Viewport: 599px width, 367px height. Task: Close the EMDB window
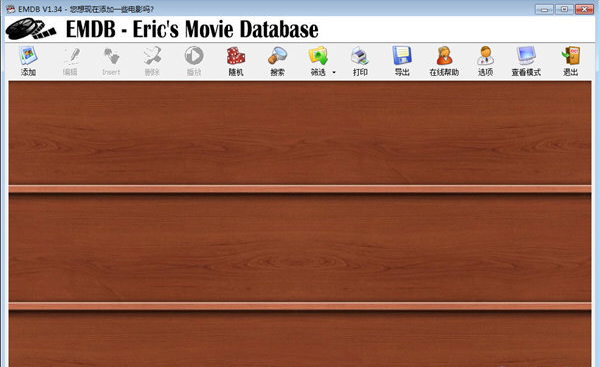point(584,9)
